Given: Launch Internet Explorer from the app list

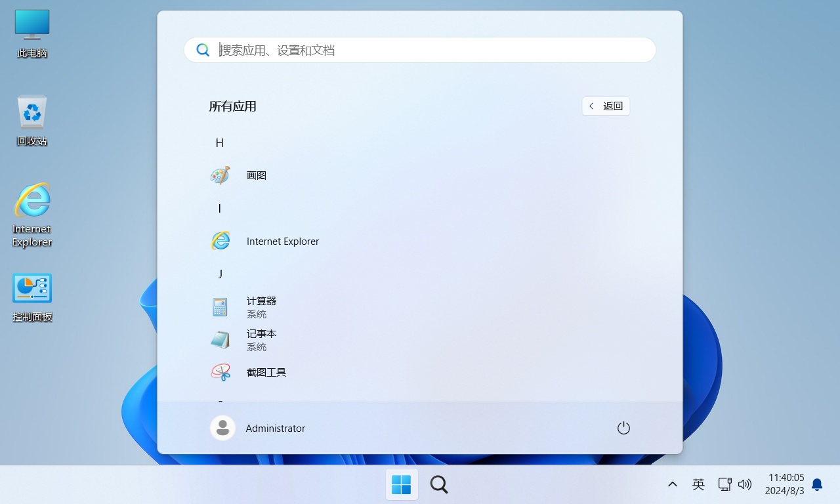Looking at the screenshot, I should click(x=282, y=241).
